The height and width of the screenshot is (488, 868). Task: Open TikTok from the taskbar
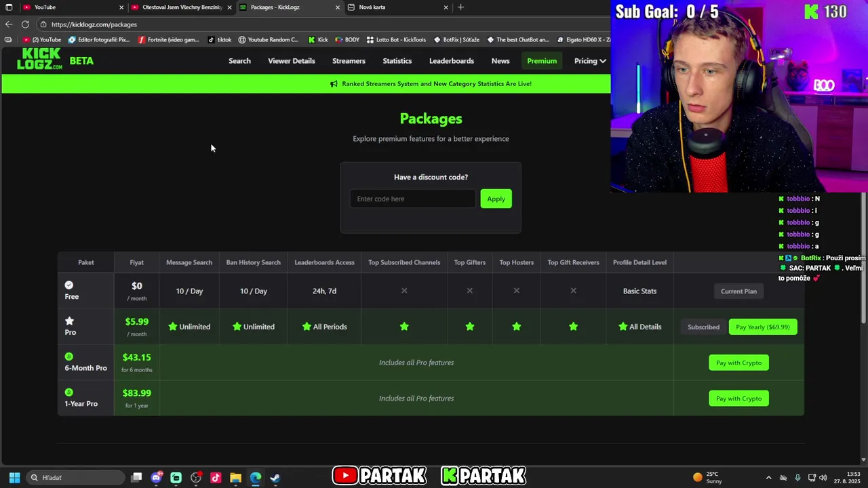[216, 478]
